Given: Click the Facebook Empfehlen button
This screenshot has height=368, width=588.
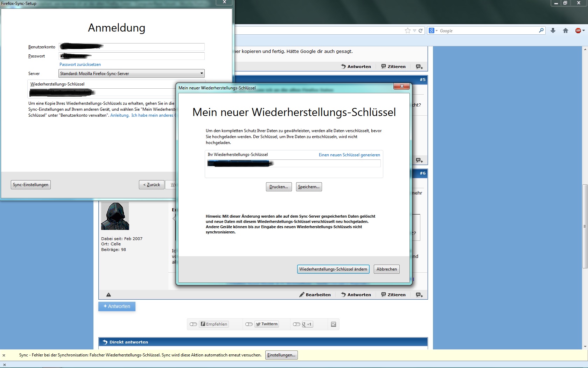Looking at the screenshot, I should point(214,324).
